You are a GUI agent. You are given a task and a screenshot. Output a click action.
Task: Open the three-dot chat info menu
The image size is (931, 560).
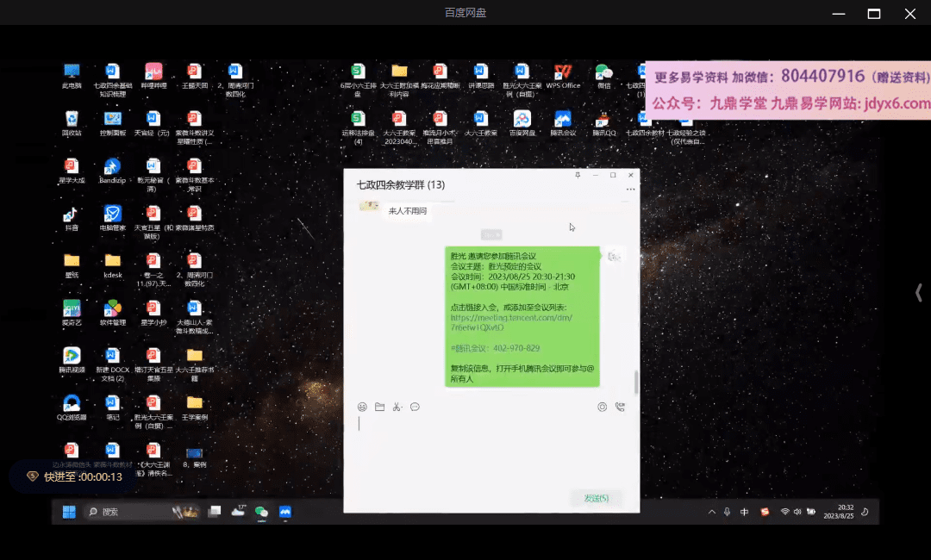tap(630, 189)
